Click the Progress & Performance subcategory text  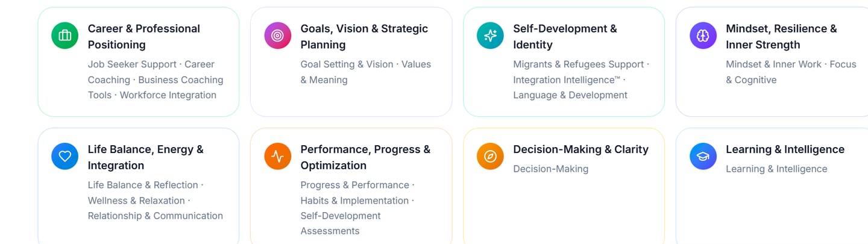click(x=354, y=185)
